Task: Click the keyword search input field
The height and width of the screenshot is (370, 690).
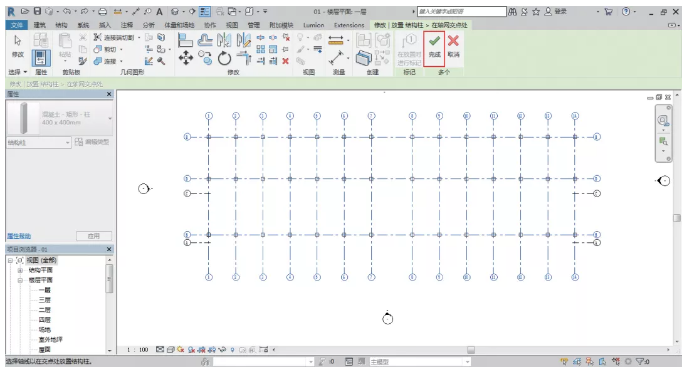Action: [x=462, y=11]
